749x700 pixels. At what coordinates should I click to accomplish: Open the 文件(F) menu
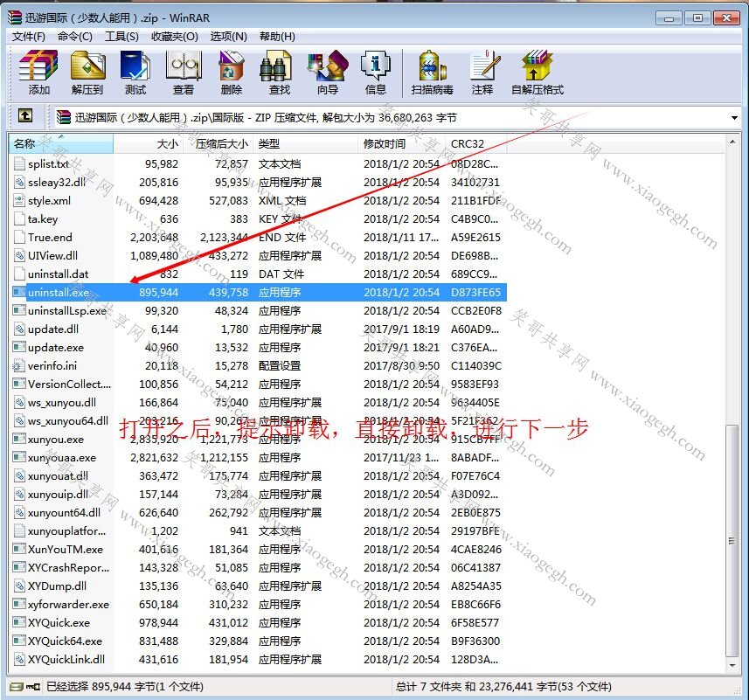coord(29,37)
